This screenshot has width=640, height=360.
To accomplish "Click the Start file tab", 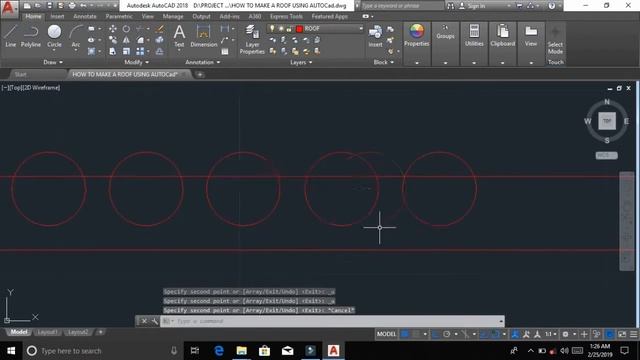I will 20,74.
